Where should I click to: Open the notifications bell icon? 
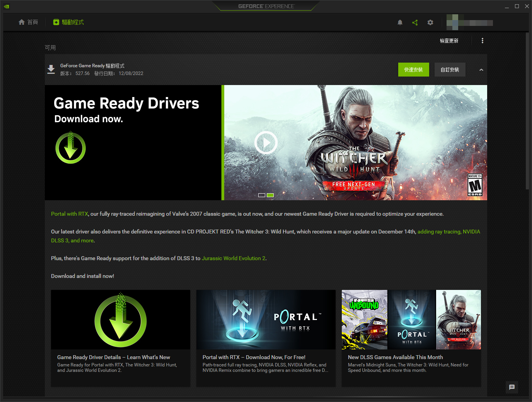pos(400,22)
